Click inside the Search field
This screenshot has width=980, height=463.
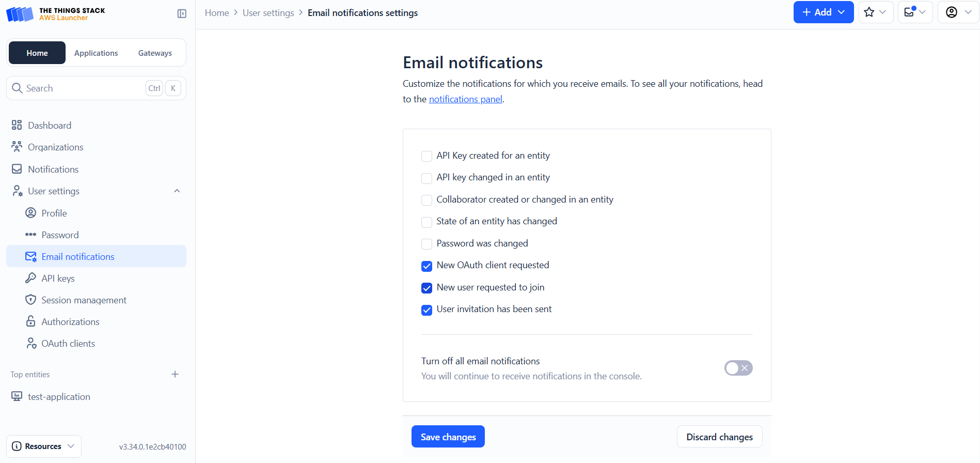(x=77, y=88)
